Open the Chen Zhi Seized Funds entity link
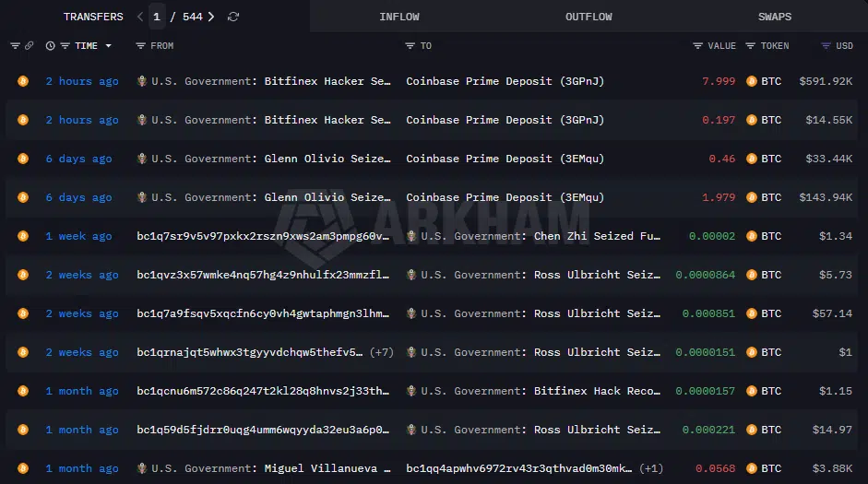 (596, 236)
